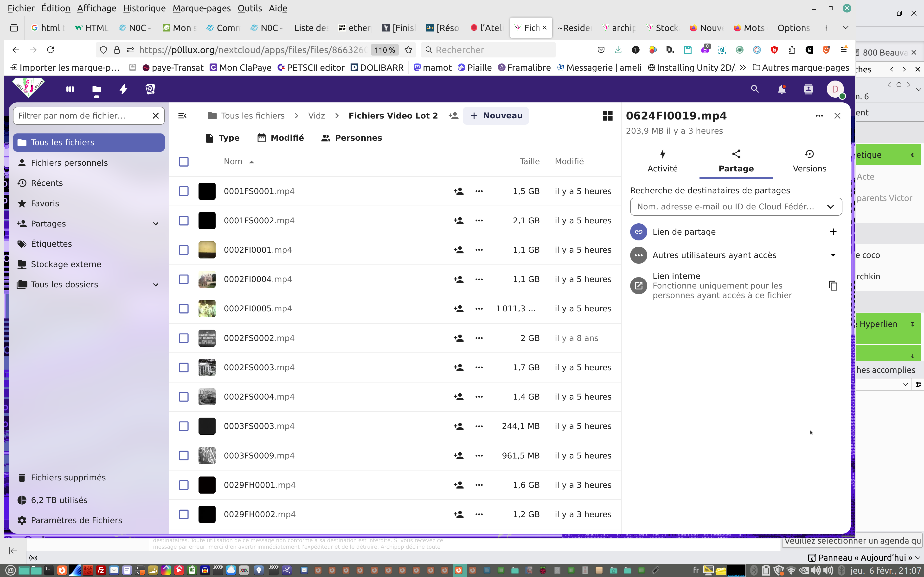
Task: Open Nextcloud Activity app lightning icon
Action: (x=123, y=89)
